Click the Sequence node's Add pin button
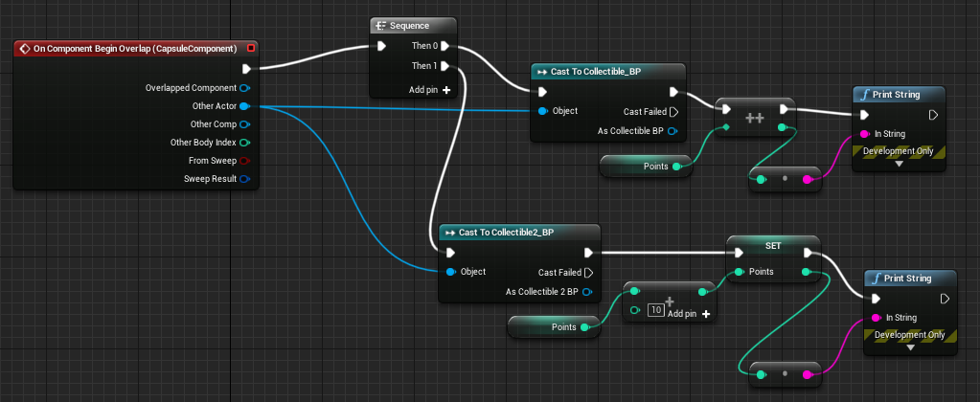Image resolution: width=980 pixels, height=402 pixels. point(429,89)
